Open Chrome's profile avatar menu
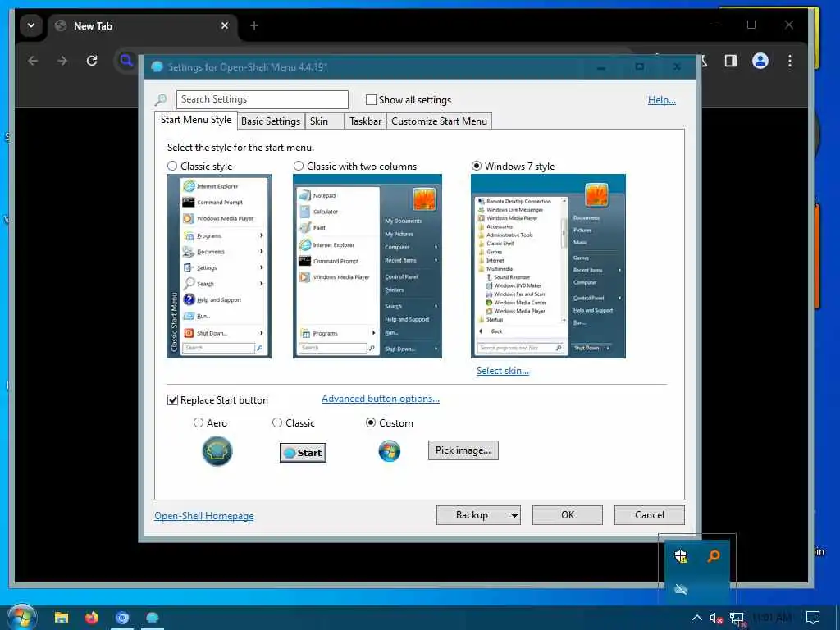This screenshot has width=840, height=630. pyautogui.click(x=760, y=61)
